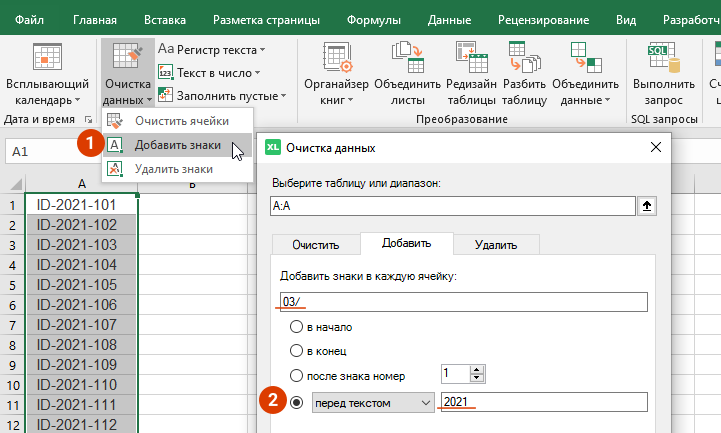
Task: Click the range selector collapse button
Action: [x=648, y=206]
